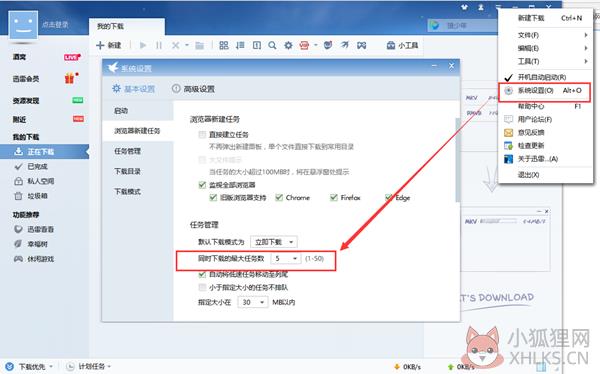Click the start (play) toolbar icon

(143, 46)
